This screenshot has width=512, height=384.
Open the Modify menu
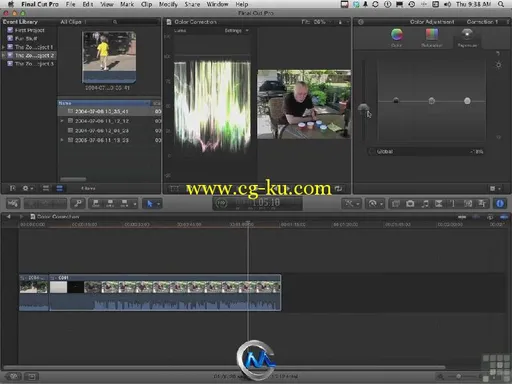tap(168, 4)
